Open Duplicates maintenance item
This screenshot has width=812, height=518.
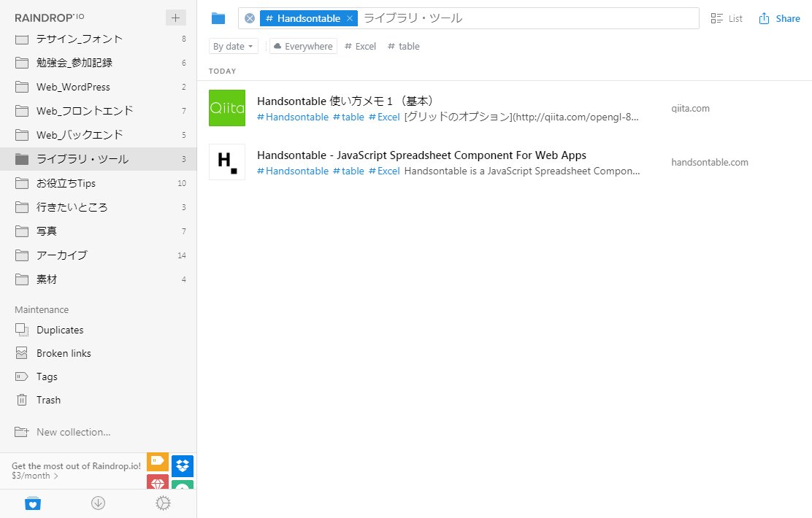tap(99, 330)
